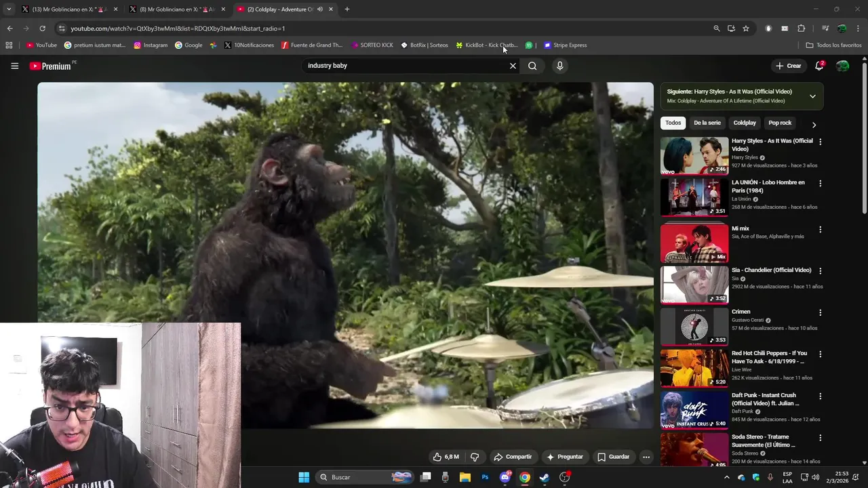
Task: Select the De la serie chip
Action: [x=707, y=123]
